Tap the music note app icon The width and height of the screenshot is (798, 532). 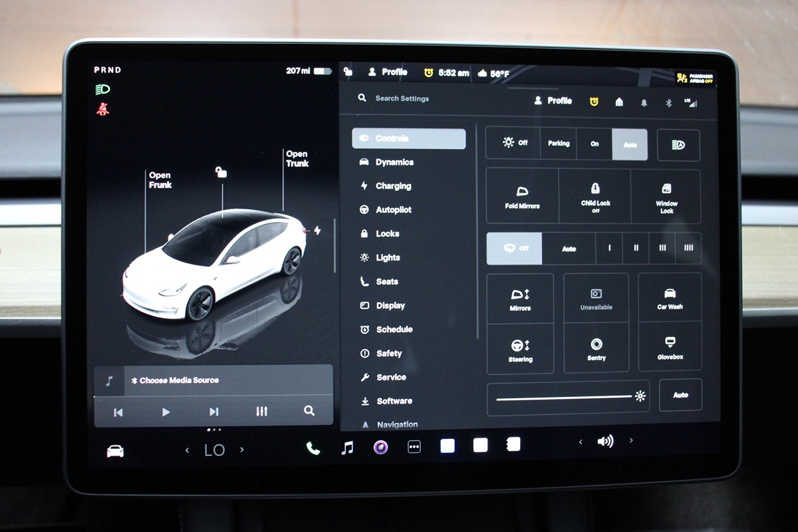pyautogui.click(x=347, y=448)
